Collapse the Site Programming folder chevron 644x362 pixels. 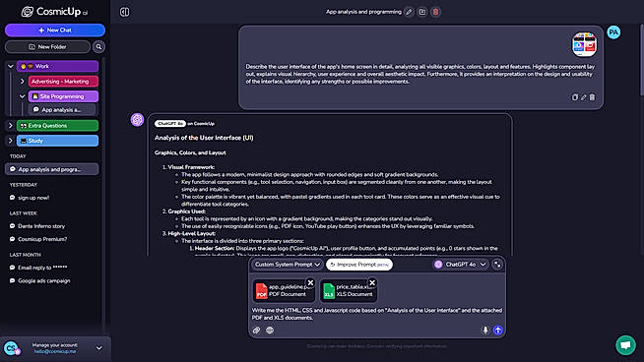click(23, 96)
